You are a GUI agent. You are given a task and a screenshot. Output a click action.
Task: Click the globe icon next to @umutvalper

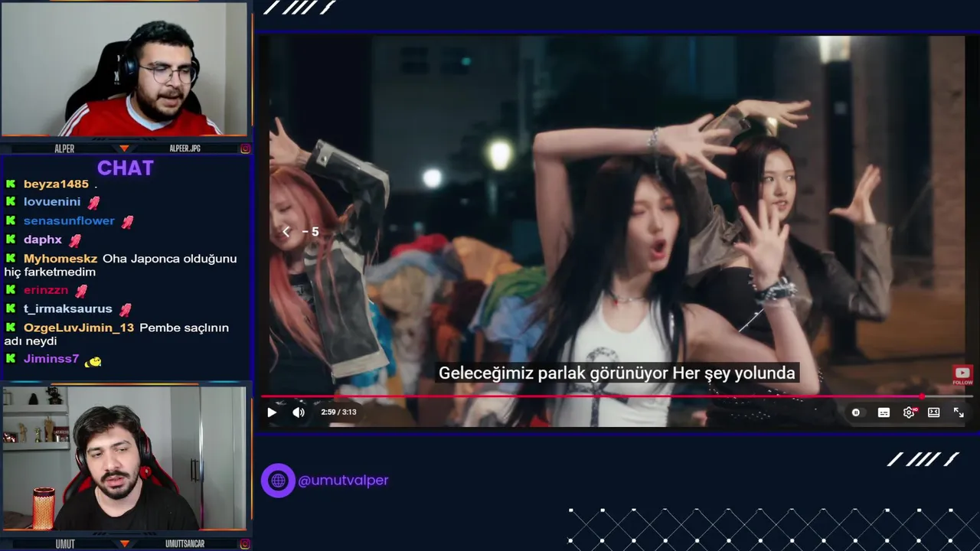click(278, 481)
